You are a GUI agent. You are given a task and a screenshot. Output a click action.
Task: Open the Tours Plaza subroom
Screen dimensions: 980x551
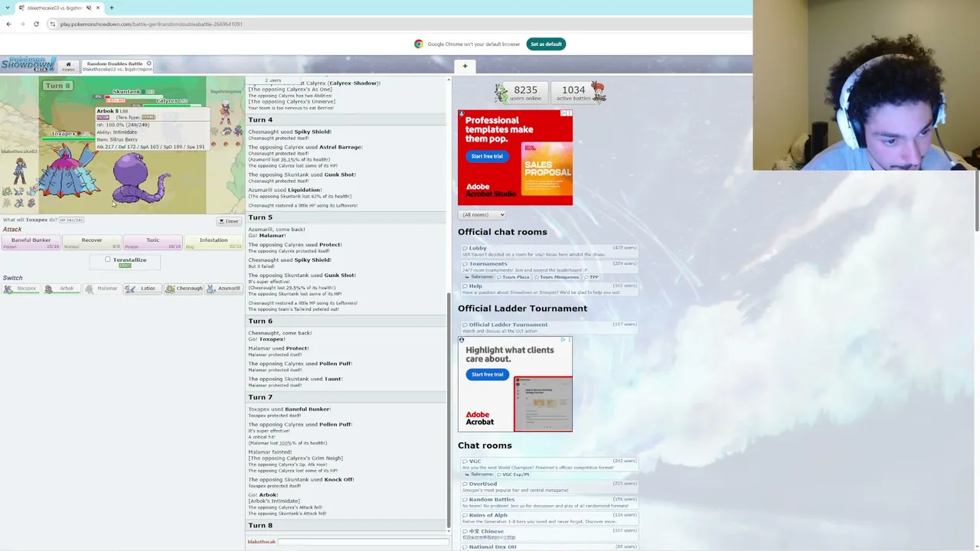[515, 277]
